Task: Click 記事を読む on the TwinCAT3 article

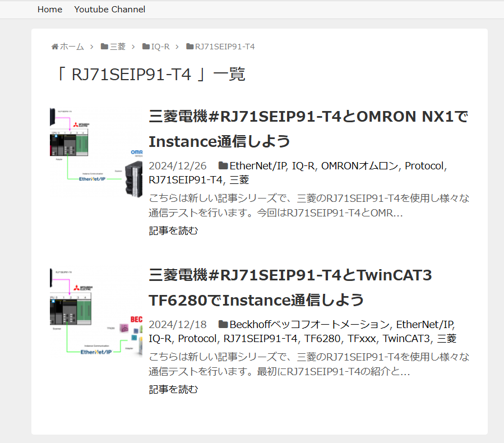Action: pos(173,389)
